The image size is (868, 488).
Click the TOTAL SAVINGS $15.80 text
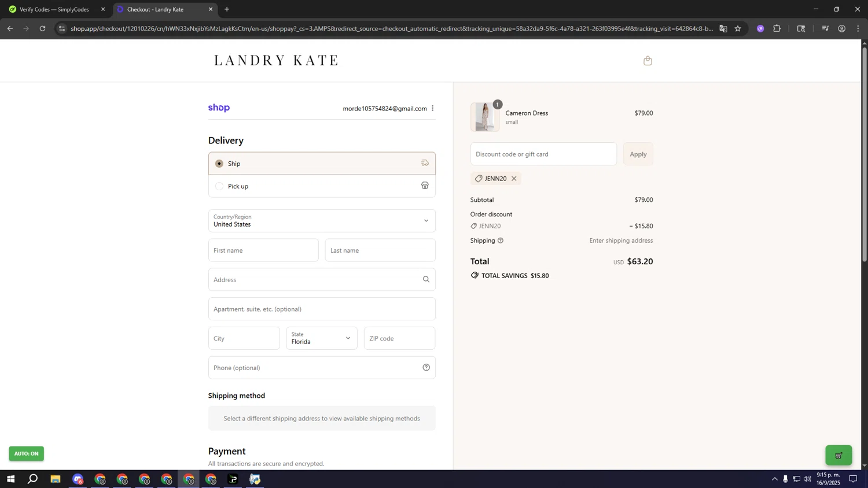515,276
